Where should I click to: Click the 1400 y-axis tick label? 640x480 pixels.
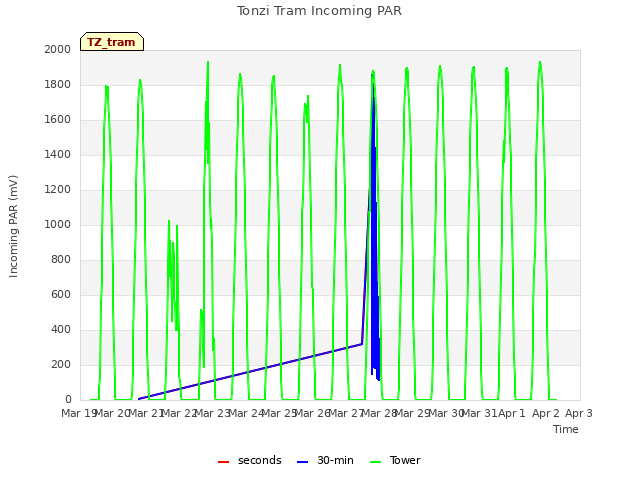(58, 154)
